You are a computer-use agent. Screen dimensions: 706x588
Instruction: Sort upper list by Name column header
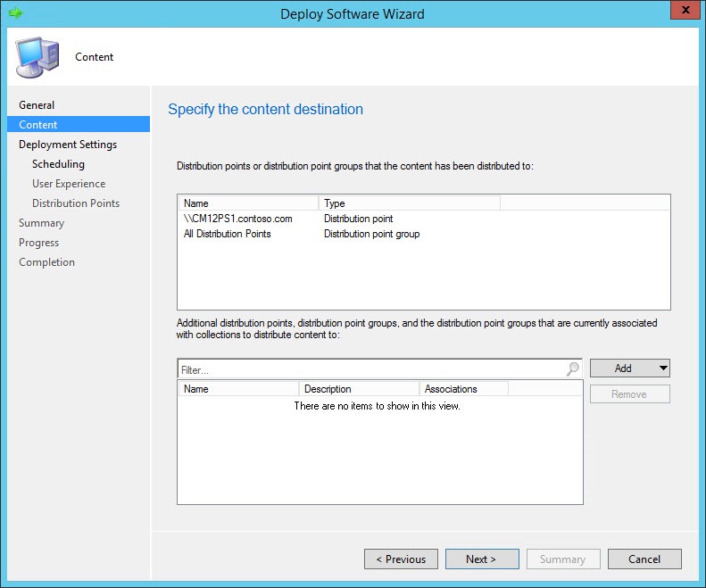pos(247,203)
